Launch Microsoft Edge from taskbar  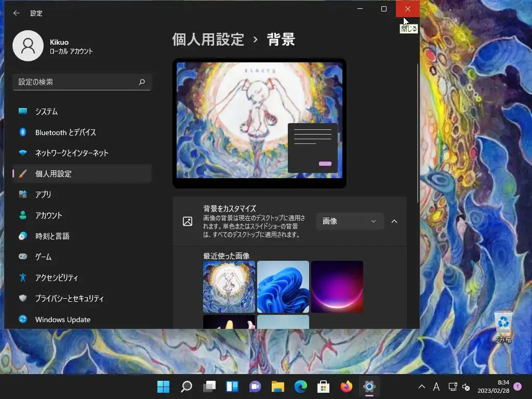[x=301, y=387]
